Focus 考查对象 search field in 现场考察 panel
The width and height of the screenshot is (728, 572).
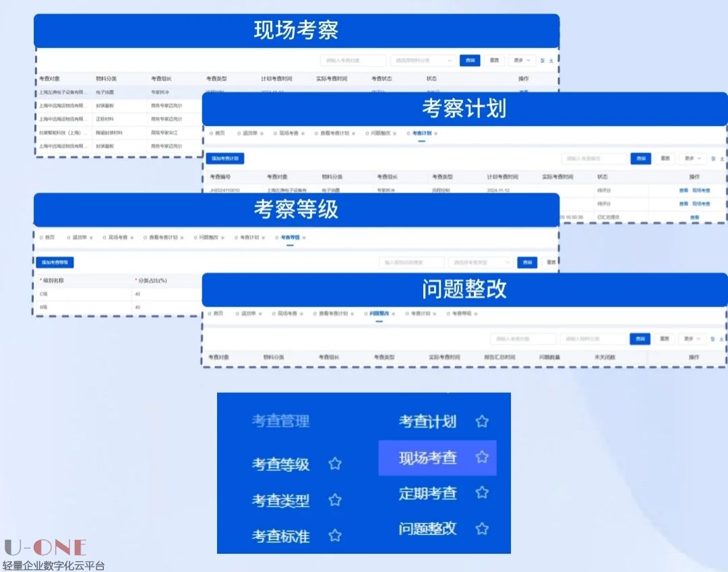coord(353,61)
